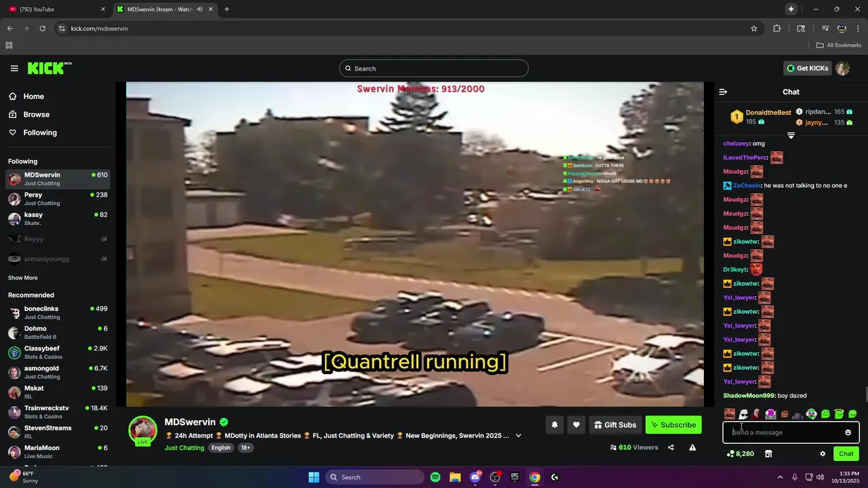Click ShadowMoon999 username in chat
868x488 pixels.
(749, 396)
